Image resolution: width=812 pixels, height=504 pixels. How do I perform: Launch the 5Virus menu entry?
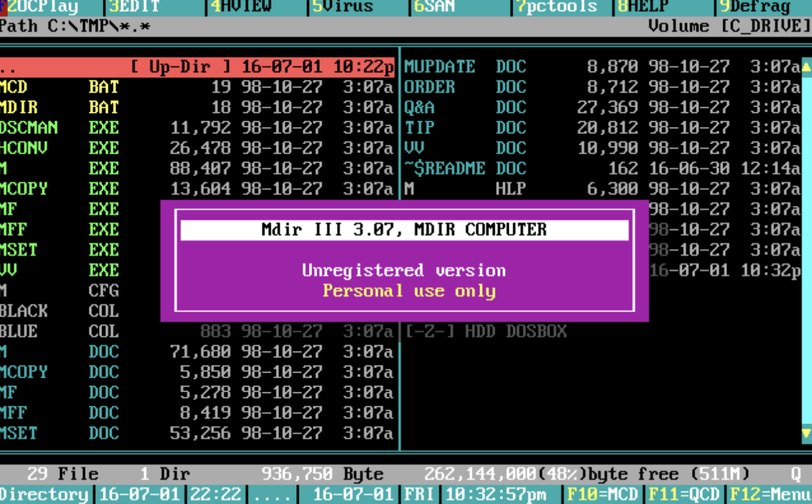(x=343, y=6)
